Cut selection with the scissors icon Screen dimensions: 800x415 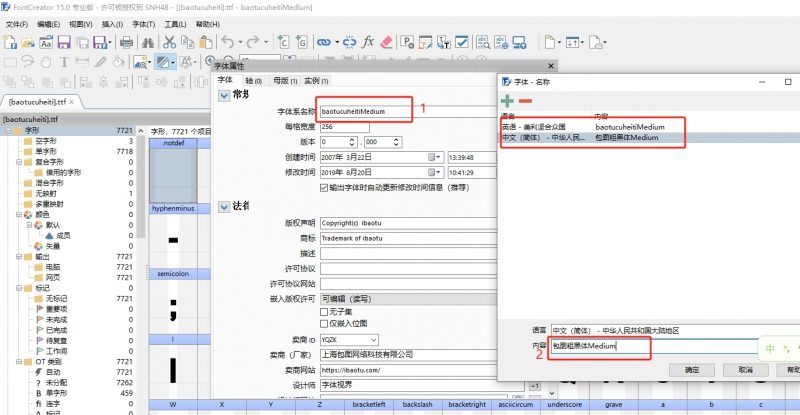169,42
